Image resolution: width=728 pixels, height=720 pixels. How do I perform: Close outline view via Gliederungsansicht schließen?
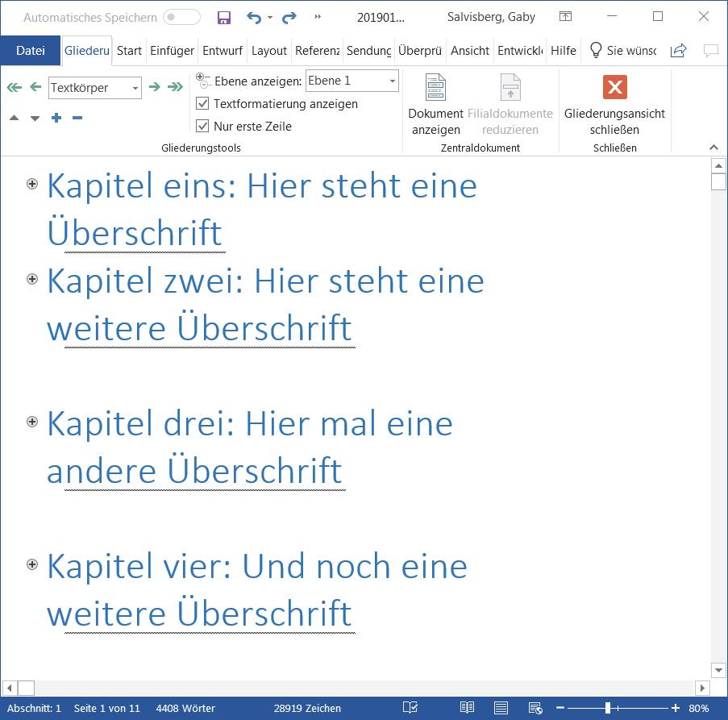614,104
